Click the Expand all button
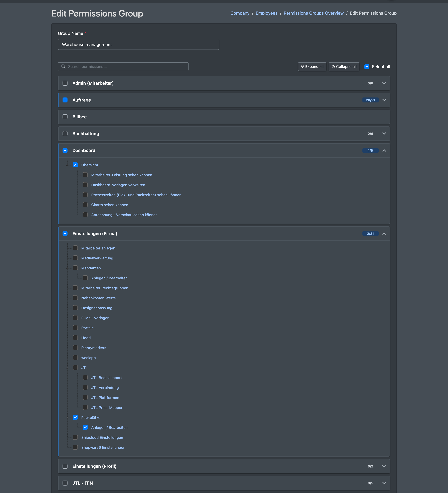Image resolution: width=448 pixels, height=493 pixels. tap(312, 66)
